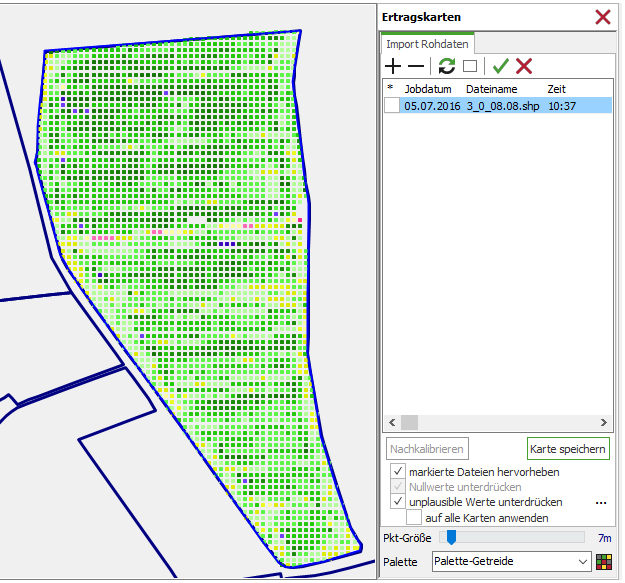This screenshot has width=625, height=583.
Task: Click the green checkmark confirm icon
Action: (x=500, y=66)
